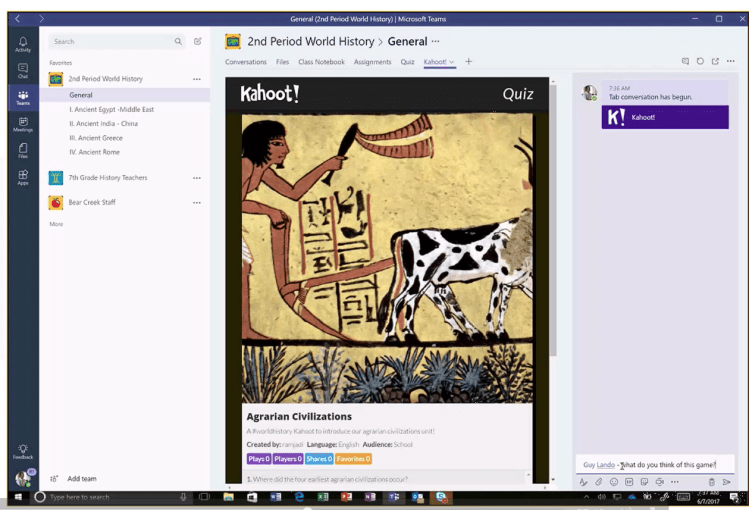Open the Apps section in the sidebar

click(23, 177)
